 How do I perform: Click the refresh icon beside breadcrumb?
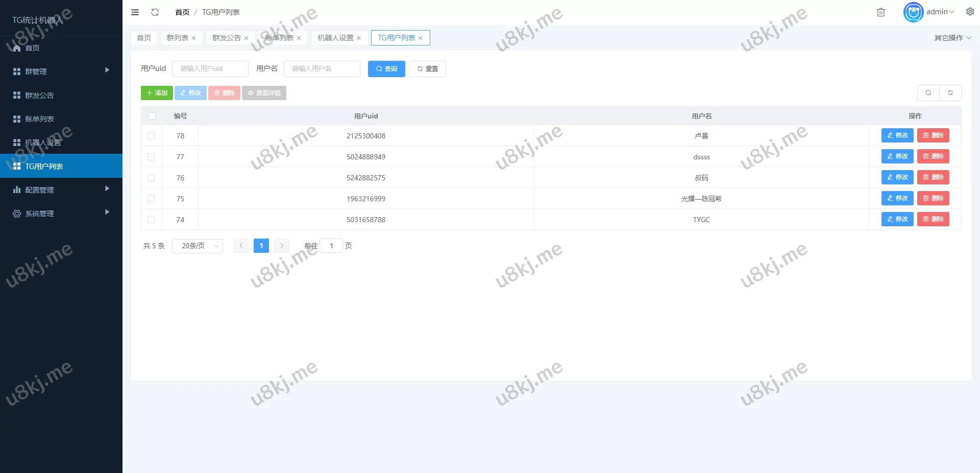tap(155, 12)
